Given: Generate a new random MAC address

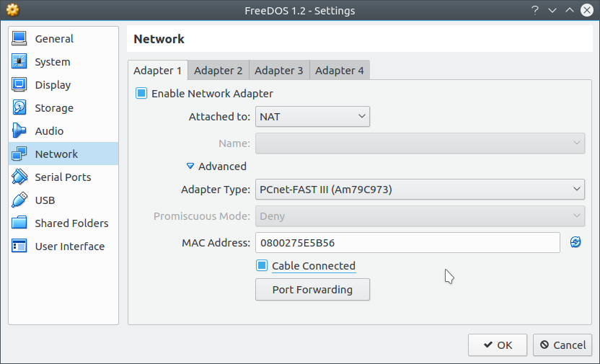Looking at the screenshot, I should point(575,242).
